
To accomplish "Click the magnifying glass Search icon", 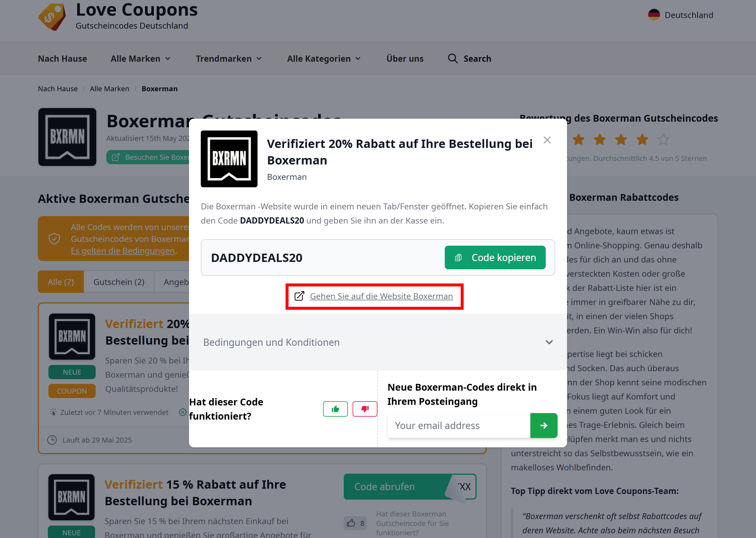I will coord(452,59).
